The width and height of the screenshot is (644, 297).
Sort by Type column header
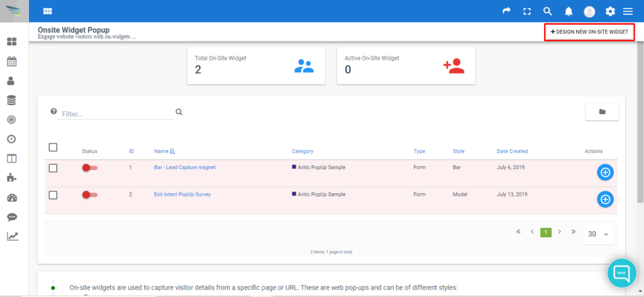point(419,151)
